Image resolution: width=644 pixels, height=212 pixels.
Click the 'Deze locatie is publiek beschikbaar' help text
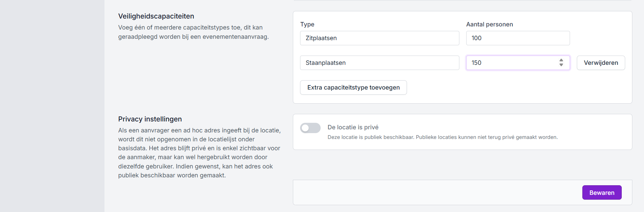pos(442,137)
